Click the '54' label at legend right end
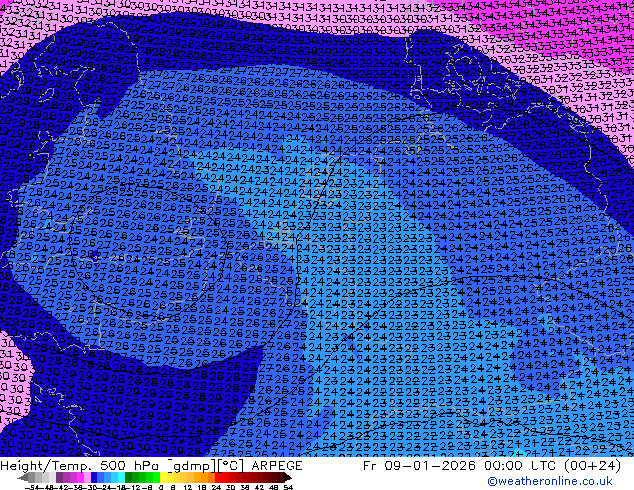634x490 pixels. coord(288,487)
